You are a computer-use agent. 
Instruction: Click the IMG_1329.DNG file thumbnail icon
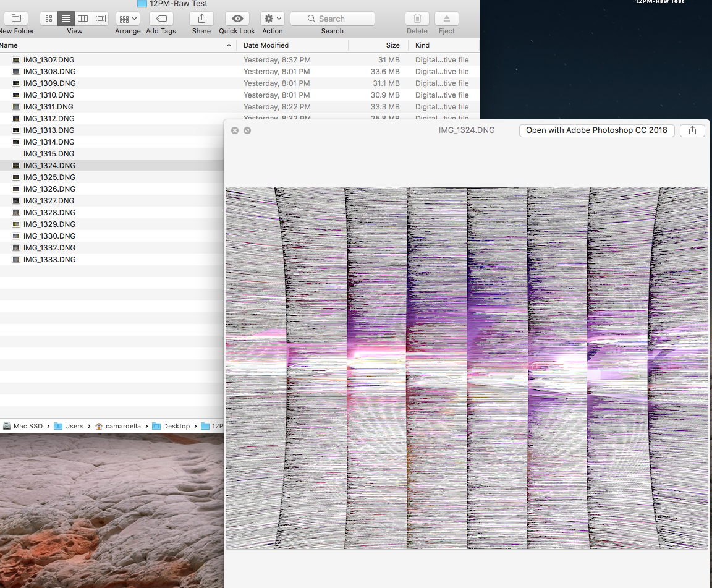pyautogui.click(x=16, y=224)
